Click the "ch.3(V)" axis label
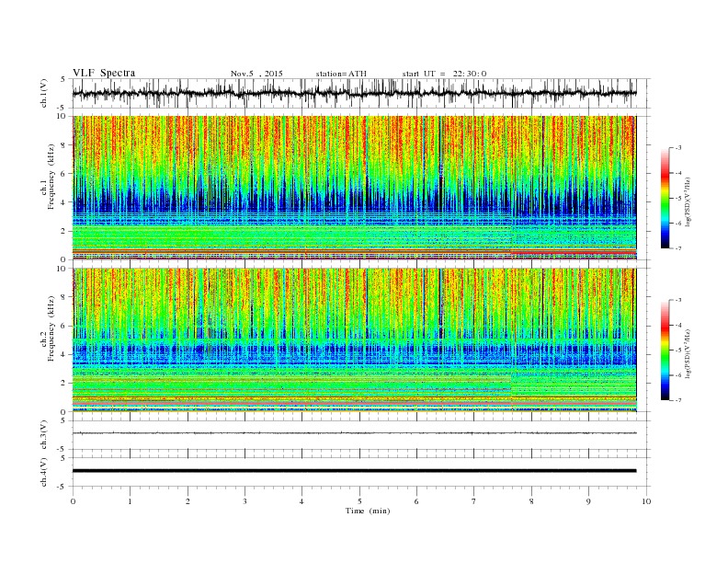This screenshot has width=728, height=563. [44, 435]
